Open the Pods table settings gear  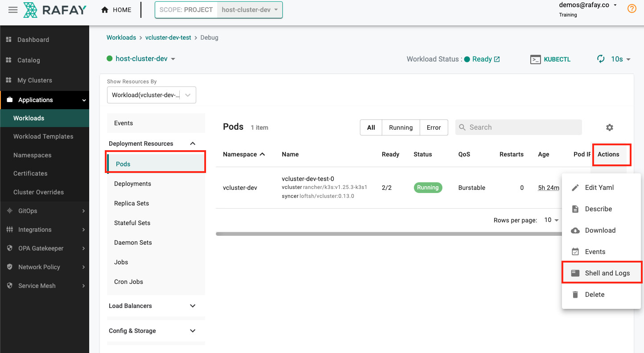coord(610,127)
